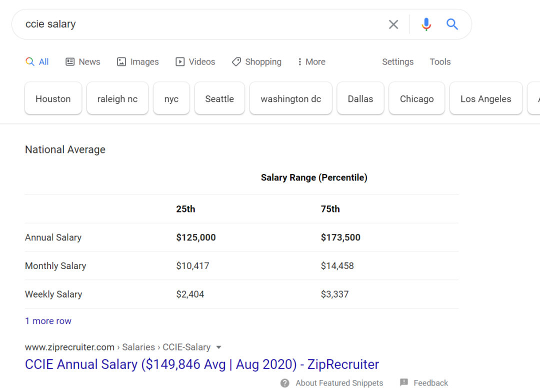Pick the Los Angeles location chip
The width and height of the screenshot is (540, 392).
point(485,98)
